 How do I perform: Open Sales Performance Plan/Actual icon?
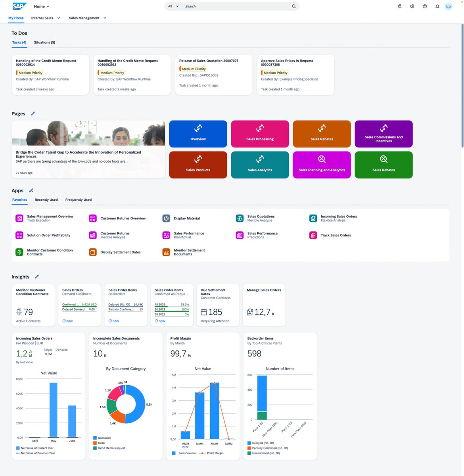click(166, 235)
